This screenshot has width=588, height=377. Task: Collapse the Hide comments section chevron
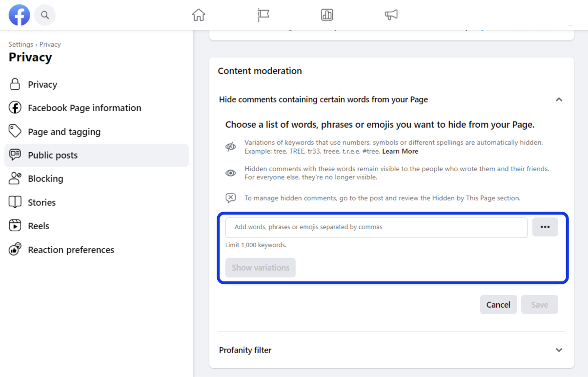559,99
